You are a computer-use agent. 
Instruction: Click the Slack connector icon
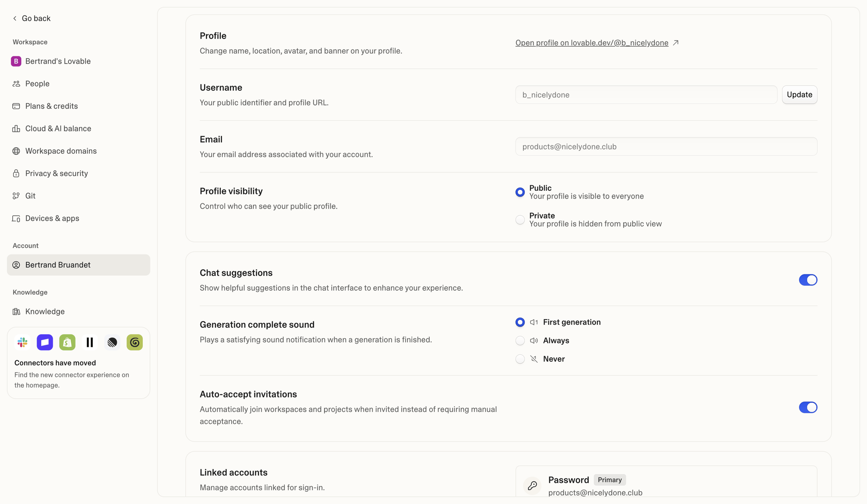pyautogui.click(x=22, y=342)
